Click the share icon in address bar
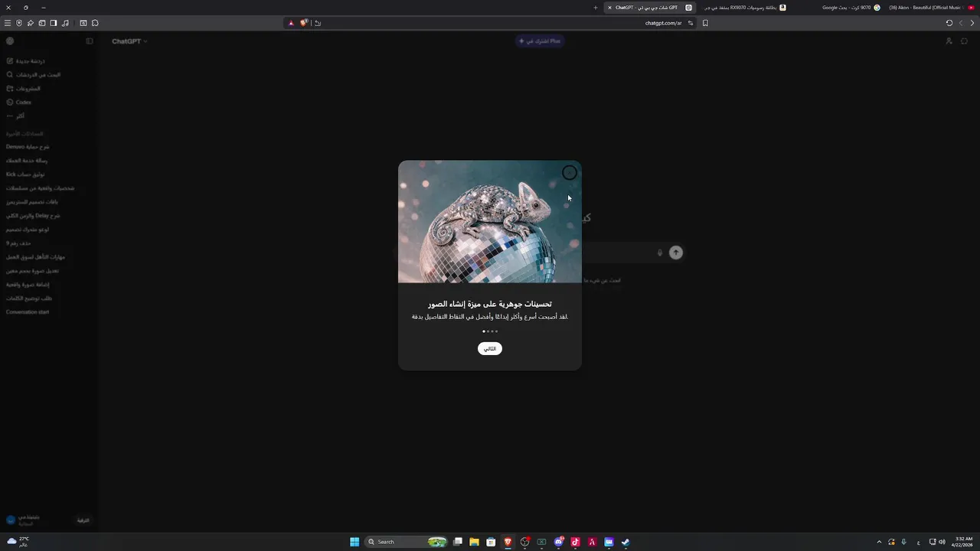This screenshot has height=551, width=980. click(318, 23)
